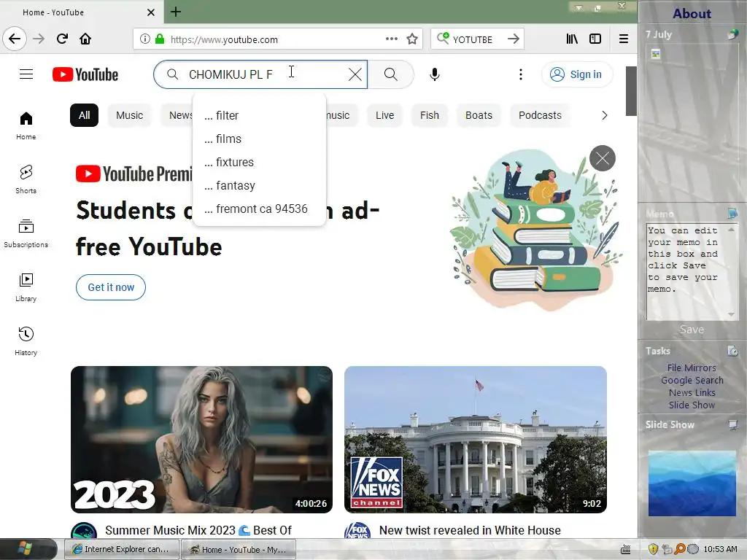
Task: Switch to Internet Explorer taskbar item
Action: [x=122, y=549]
